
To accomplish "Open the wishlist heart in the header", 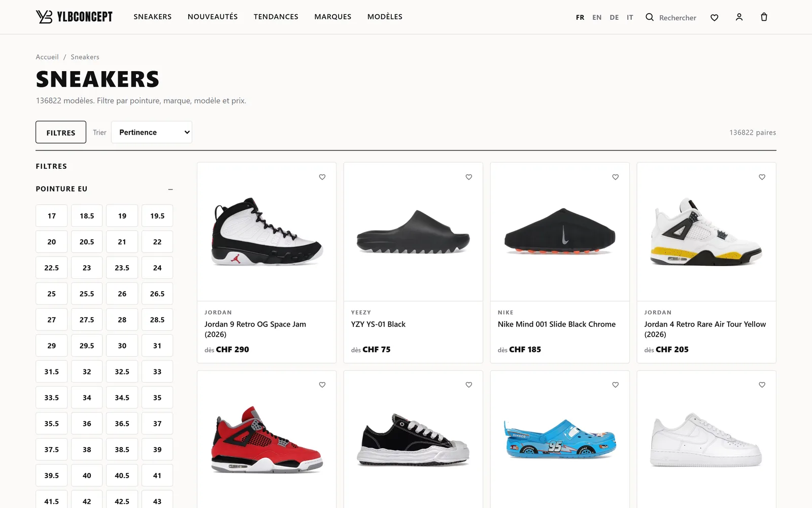I will click(x=714, y=18).
